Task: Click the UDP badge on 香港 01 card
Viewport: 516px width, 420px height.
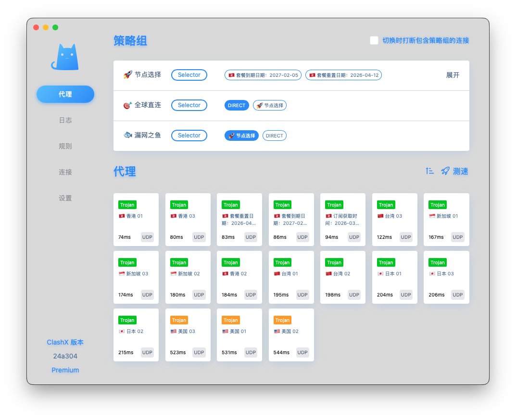Action: pos(147,237)
